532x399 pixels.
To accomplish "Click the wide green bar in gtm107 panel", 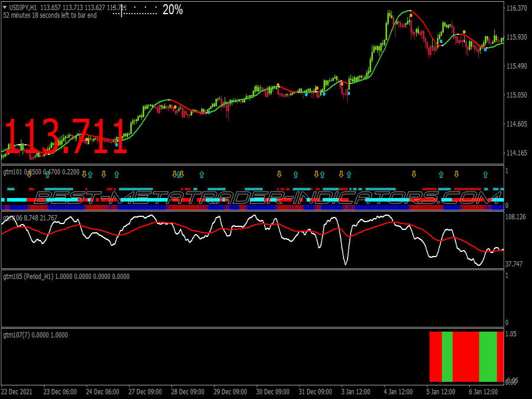I will tap(488, 356).
